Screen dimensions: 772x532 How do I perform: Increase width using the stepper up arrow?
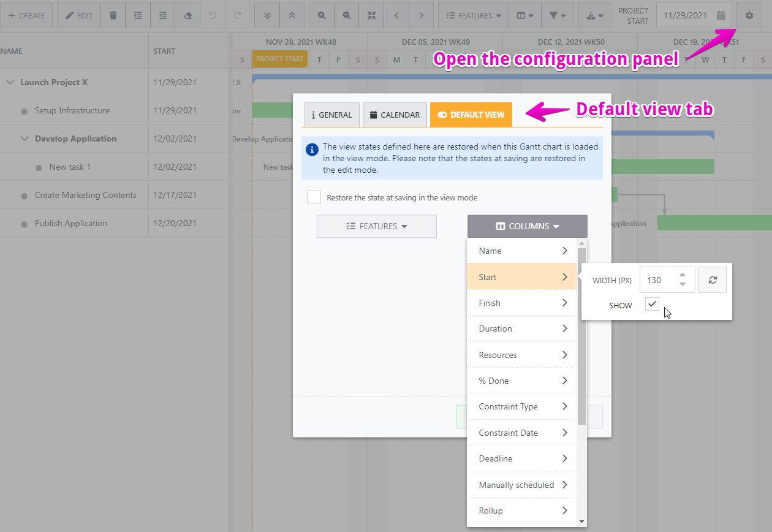[x=682, y=276]
